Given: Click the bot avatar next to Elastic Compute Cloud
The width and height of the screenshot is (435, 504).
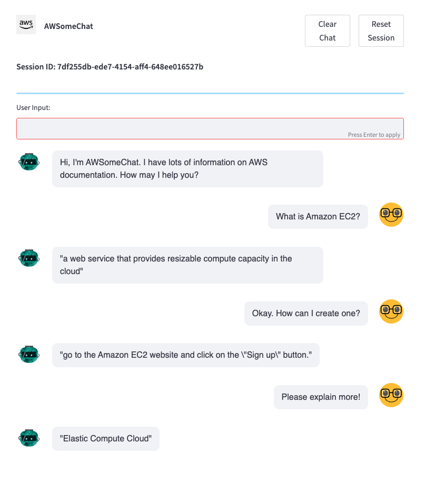Looking at the screenshot, I should click(29, 438).
